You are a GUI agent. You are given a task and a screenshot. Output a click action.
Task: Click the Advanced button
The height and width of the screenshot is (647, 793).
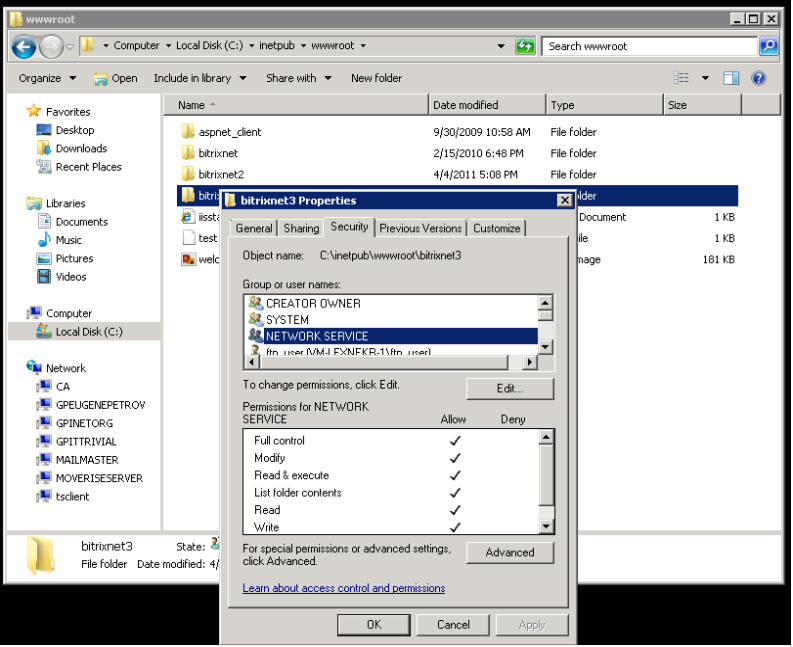510,552
